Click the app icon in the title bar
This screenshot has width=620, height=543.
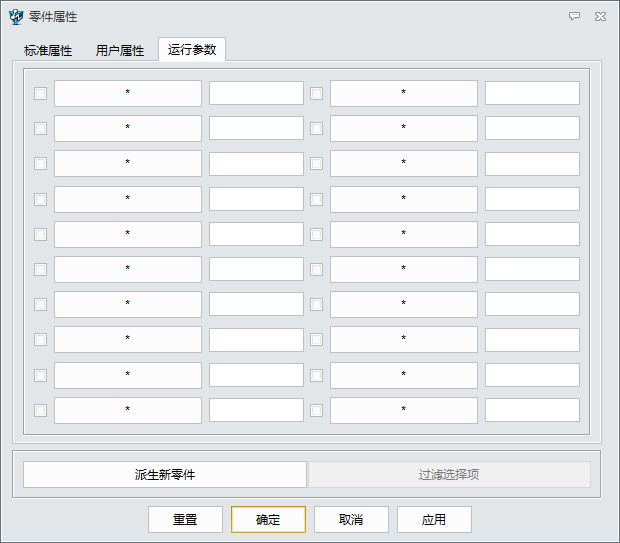click(x=15, y=17)
